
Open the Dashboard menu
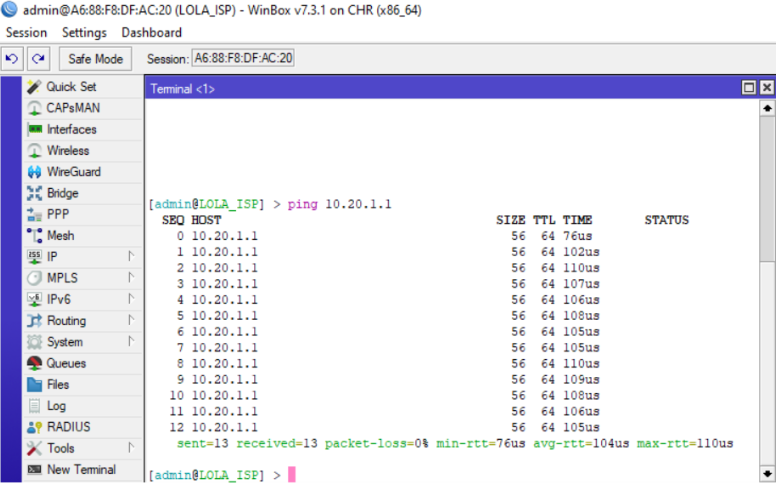152,33
